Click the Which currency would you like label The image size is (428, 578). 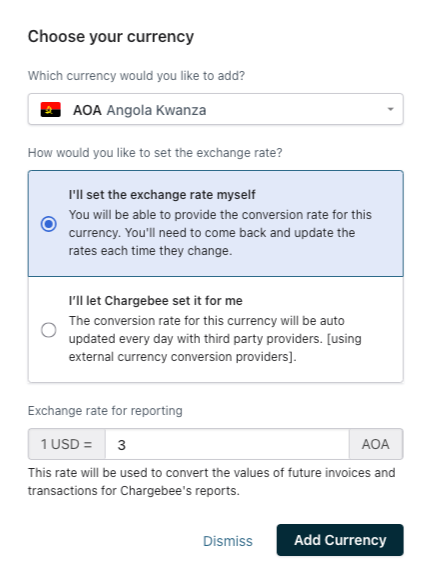point(136,76)
